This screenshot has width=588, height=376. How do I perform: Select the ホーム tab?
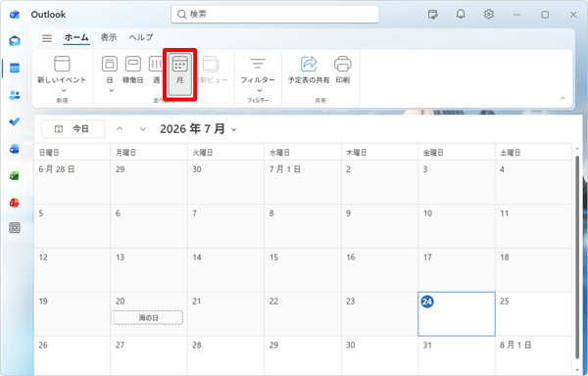(76, 37)
